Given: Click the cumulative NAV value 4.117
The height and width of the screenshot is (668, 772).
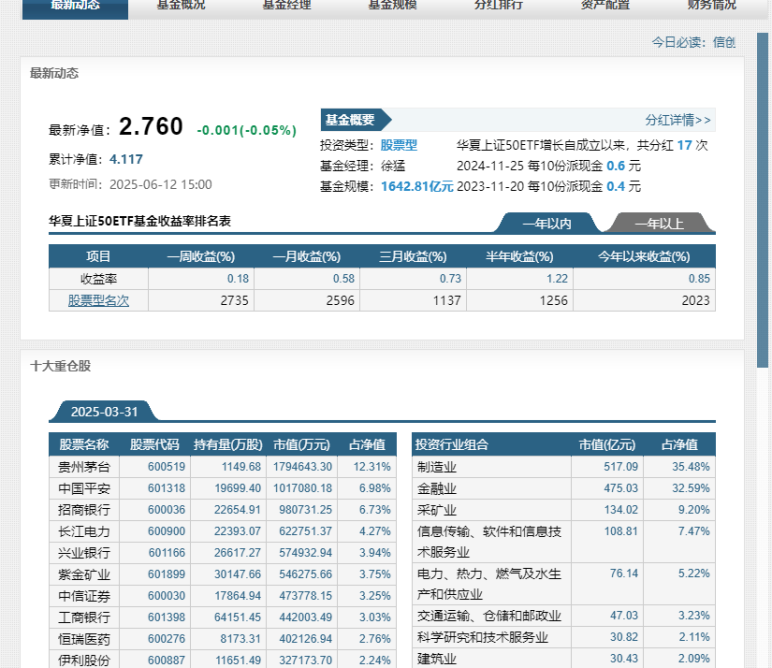Looking at the screenshot, I should pos(126,159).
